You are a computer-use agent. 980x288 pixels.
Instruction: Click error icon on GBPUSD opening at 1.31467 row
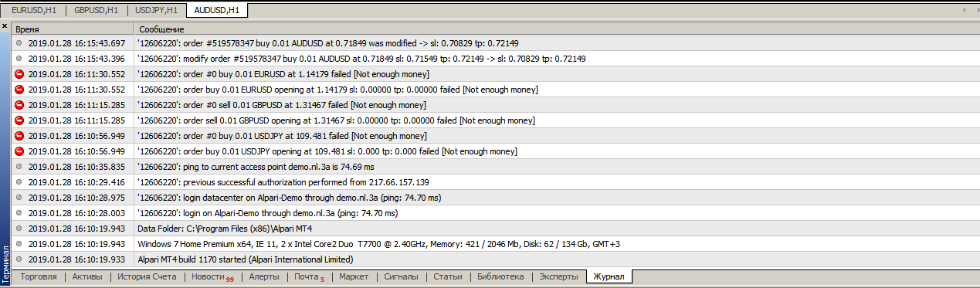tap(19, 120)
